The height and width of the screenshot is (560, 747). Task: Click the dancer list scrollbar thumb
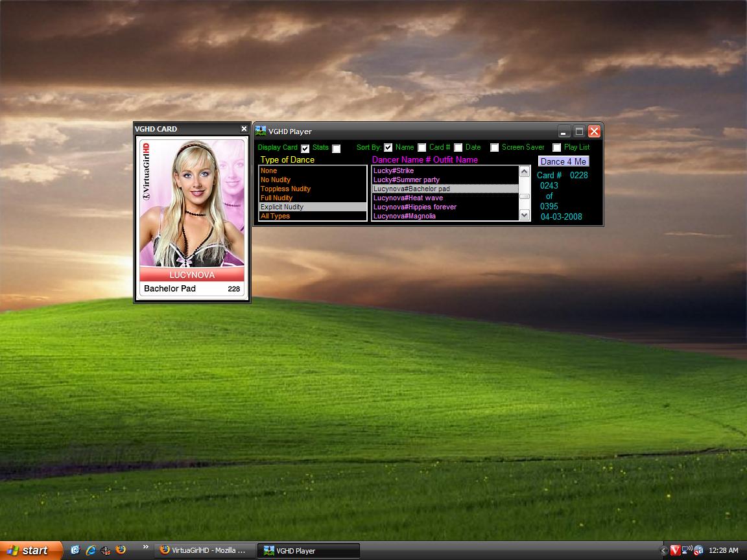[525, 196]
